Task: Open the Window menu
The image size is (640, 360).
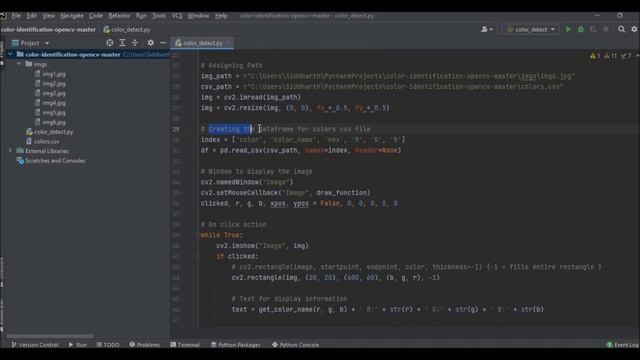Action: pyautogui.click(x=198, y=16)
